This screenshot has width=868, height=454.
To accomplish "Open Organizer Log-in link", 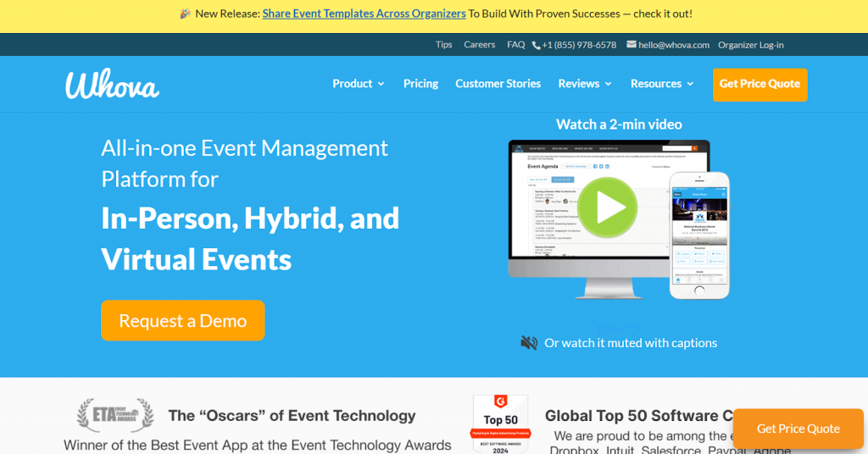I will click(751, 46).
